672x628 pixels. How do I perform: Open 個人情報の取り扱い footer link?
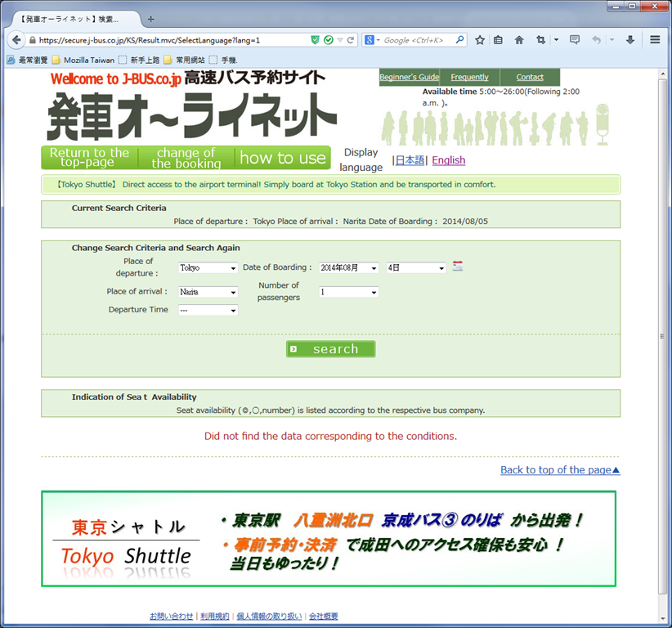click(x=269, y=616)
